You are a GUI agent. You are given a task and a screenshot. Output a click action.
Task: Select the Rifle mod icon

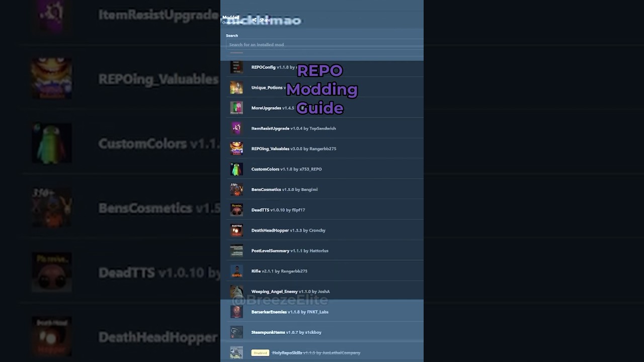tap(236, 271)
